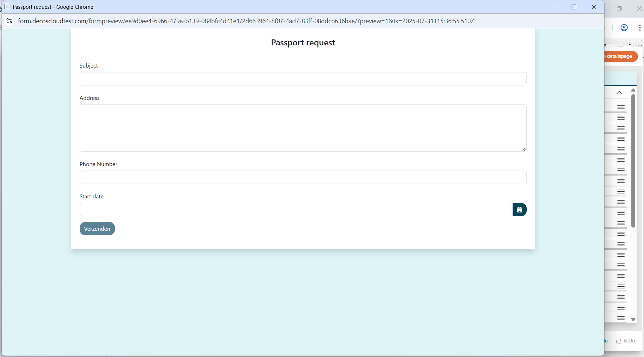Image resolution: width=644 pixels, height=357 pixels.
Task: Click the Passport request heading text
Action: (303, 43)
